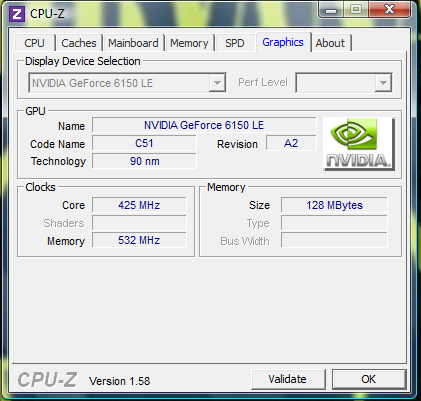Expand the Perf Level dropdown
This screenshot has width=421, height=401.
click(x=383, y=83)
